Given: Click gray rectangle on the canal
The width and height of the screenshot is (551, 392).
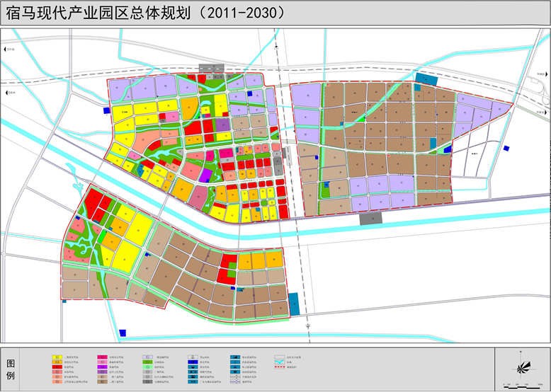Looking at the screenshot, I should pos(370,219).
